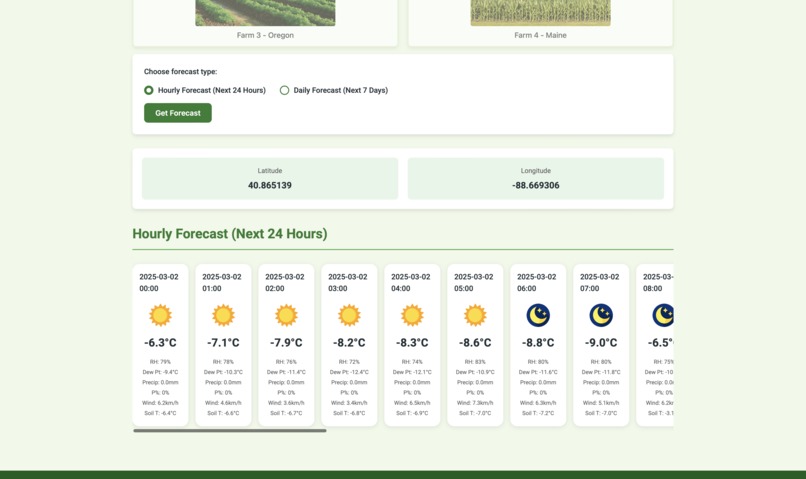806x479 pixels.
Task: Click the 2025-03-02 03:00 timestamp
Action: (x=348, y=282)
